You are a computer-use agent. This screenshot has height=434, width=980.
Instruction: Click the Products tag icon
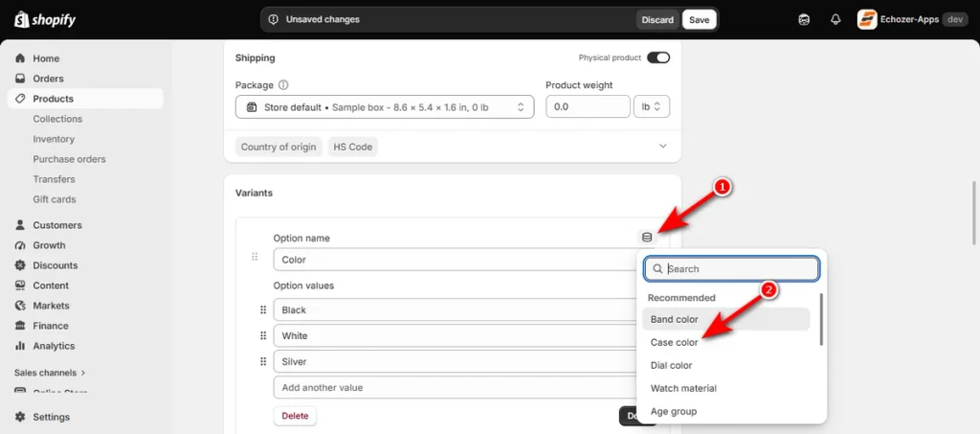[21, 98]
